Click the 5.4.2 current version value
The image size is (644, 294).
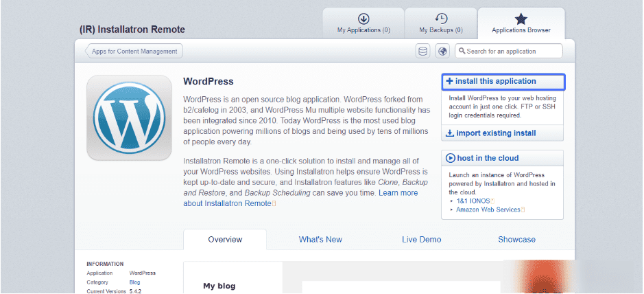click(x=136, y=291)
